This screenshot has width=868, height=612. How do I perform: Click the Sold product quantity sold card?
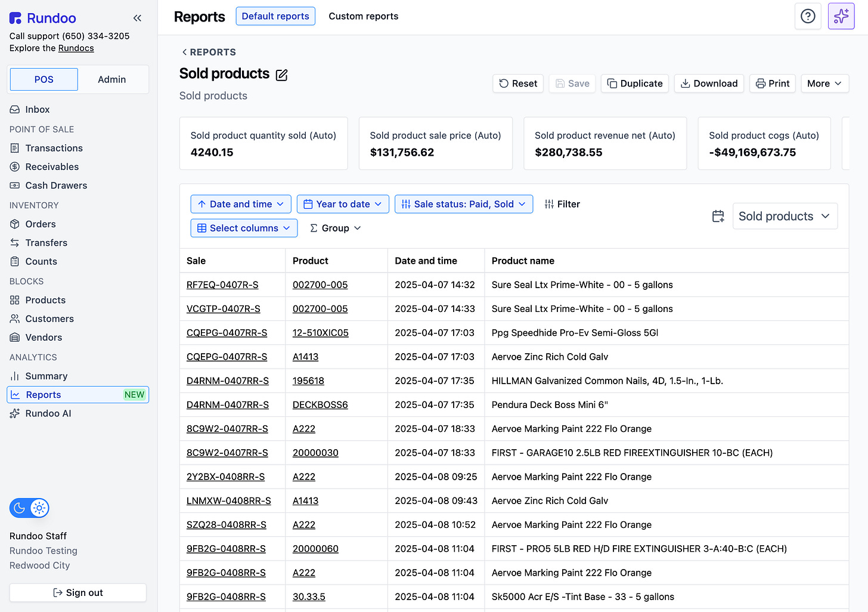[263, 144]
